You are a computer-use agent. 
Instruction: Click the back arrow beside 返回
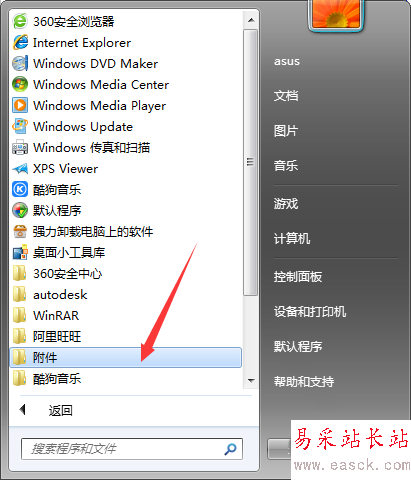[23, 410]
